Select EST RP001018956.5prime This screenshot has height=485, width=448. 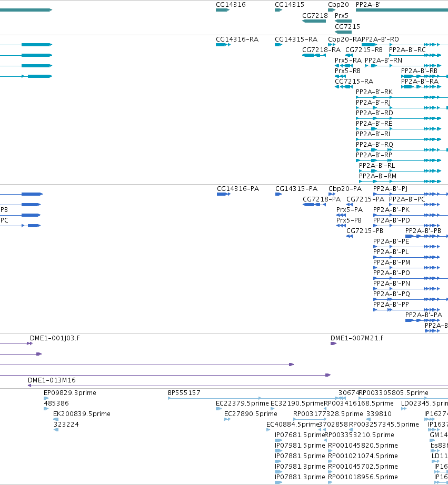[363, 477]
